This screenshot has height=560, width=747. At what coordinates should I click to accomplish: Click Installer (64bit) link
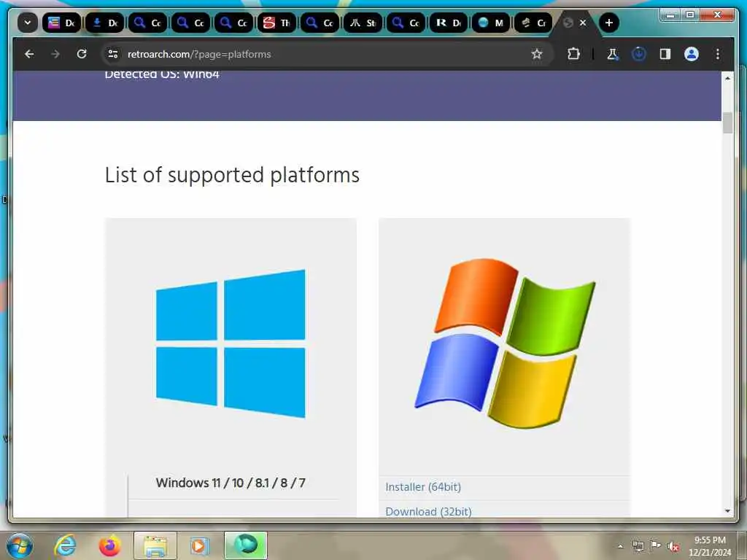click(x=423, y=487)
